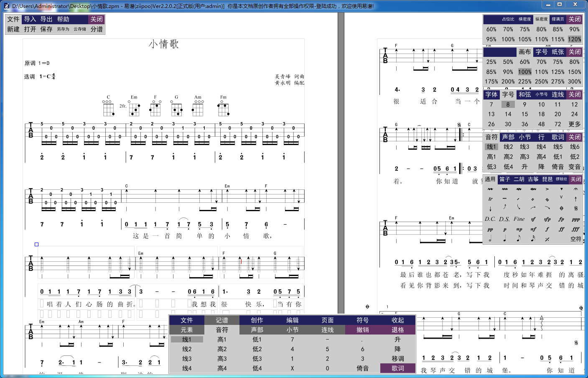Insert the straight up arrow symbol
The width and height of the screenshot is (588, 378).
click(x=576, y=199)
